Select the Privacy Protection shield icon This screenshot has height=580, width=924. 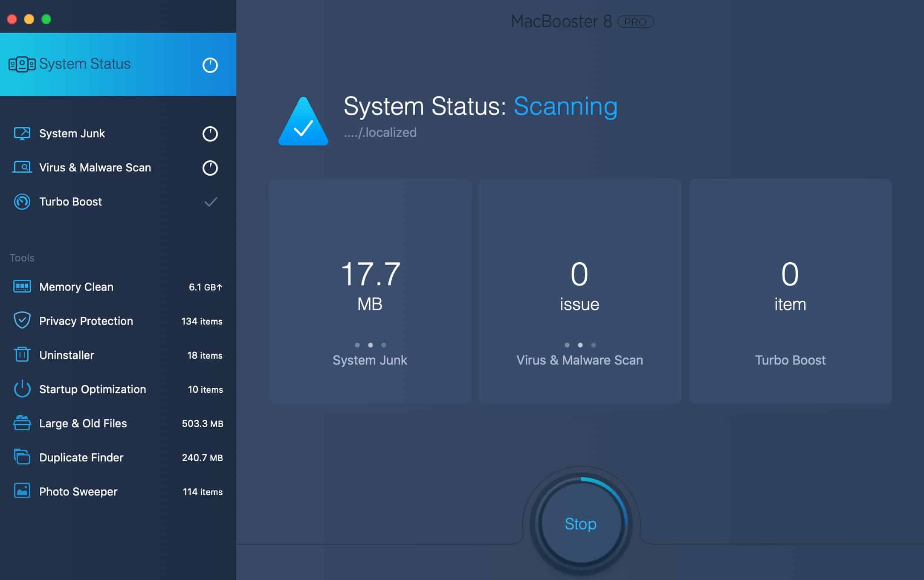(x=23, y=321)
